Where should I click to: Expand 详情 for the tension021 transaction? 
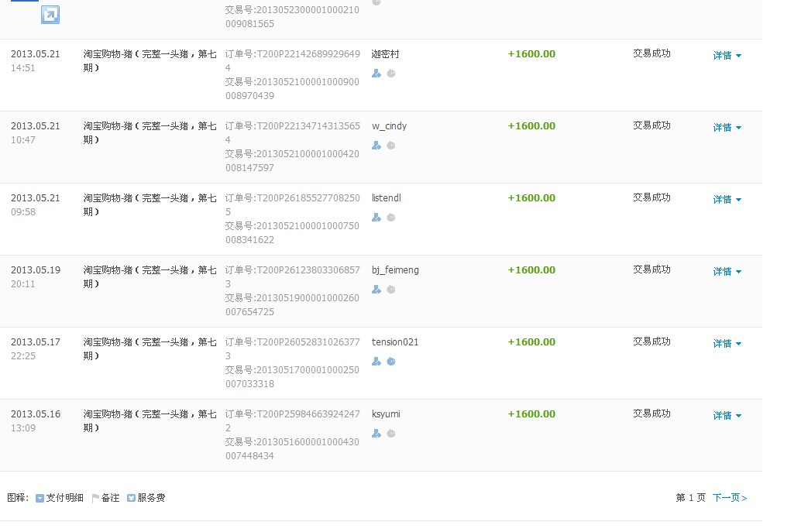point(727,344)
